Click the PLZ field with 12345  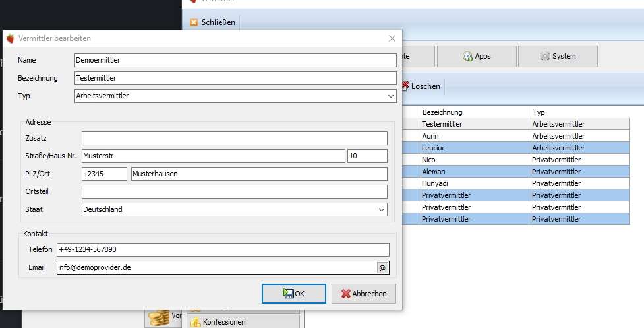[104, 174]
